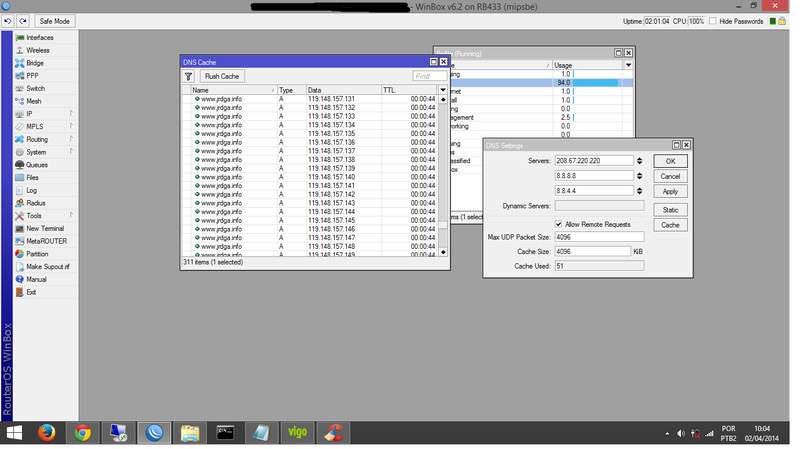Screen dimensions: 800x449
Task: Open the Queues sidebar item
Action: [x=37, y=165]
